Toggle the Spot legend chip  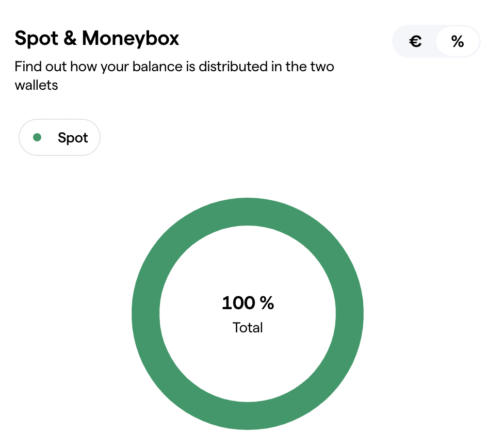point(59,137)
